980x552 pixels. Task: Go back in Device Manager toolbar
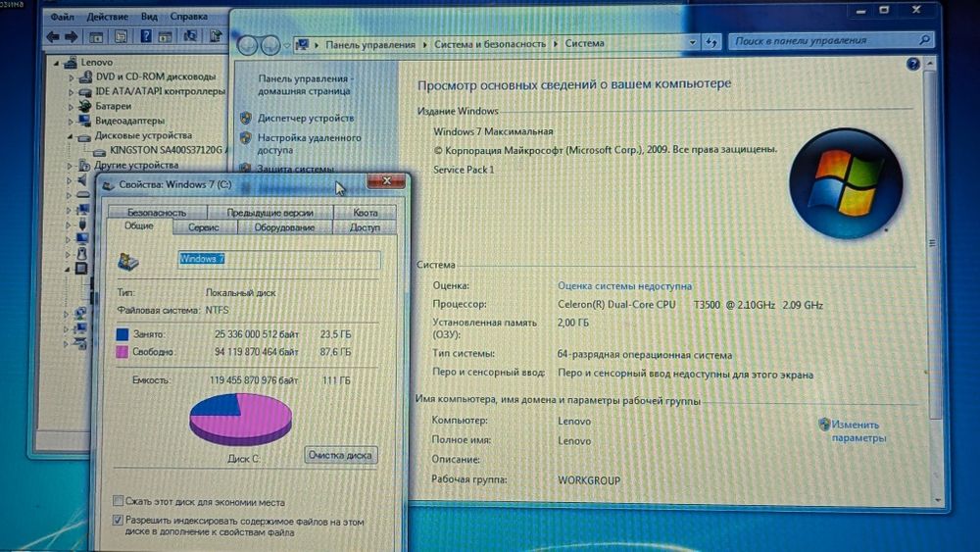(x=53, y=37)
